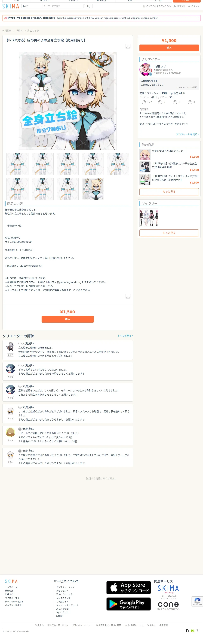This screenshot has width=203, height=644.
Task: Go to 男性キャラ breadcrumb
Action: [33, 30]
